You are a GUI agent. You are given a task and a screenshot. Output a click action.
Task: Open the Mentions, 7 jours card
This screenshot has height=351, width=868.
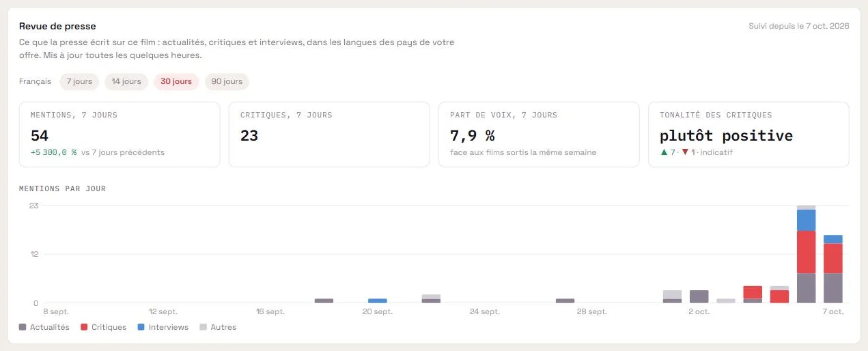[120, 135]
